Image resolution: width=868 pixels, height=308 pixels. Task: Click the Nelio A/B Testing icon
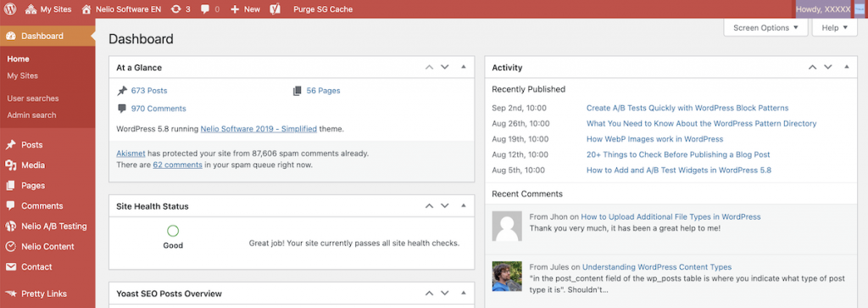point(10,226)
